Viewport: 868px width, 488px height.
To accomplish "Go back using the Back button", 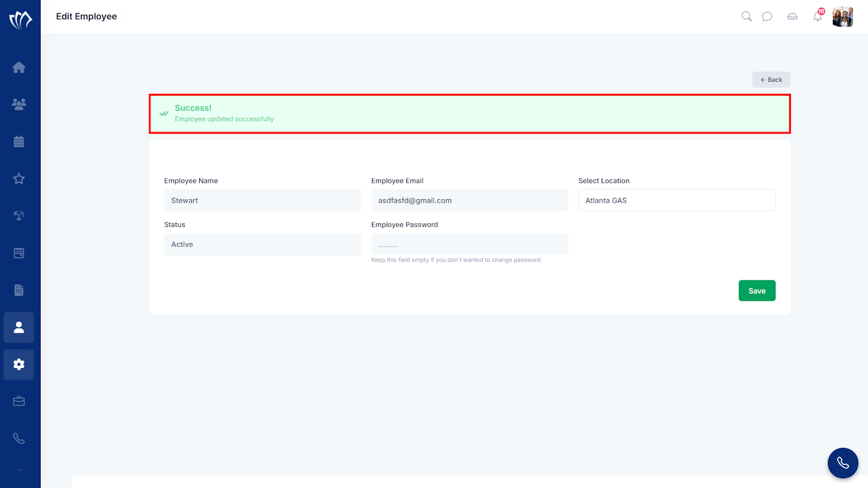I will pos(771,80).
